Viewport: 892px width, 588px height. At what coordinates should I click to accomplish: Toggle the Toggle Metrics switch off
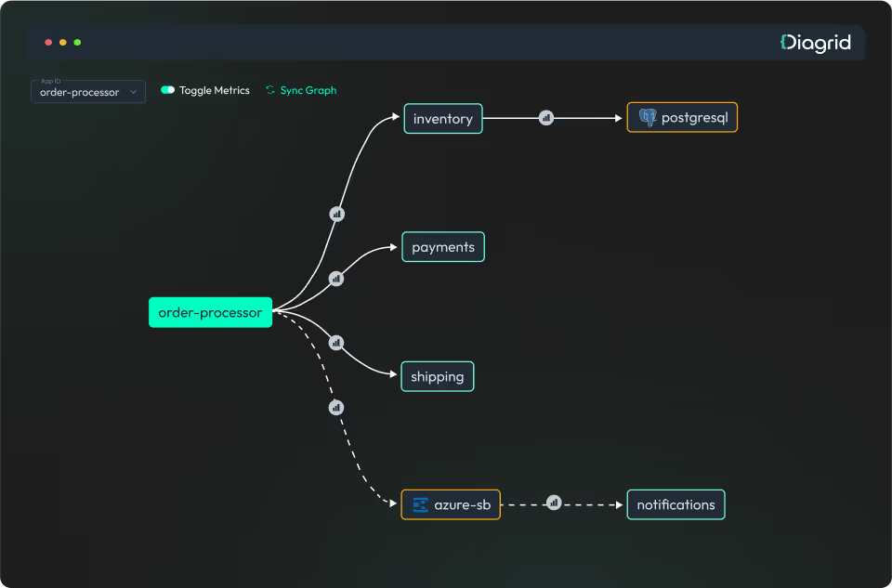(167, 90)
